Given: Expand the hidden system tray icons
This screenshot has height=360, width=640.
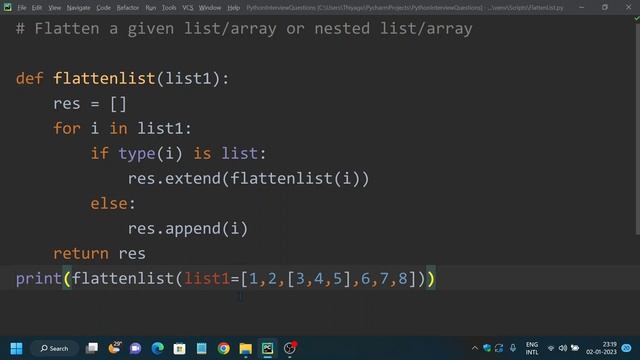Looking at the screenshot, I should [x=474, y=348].
